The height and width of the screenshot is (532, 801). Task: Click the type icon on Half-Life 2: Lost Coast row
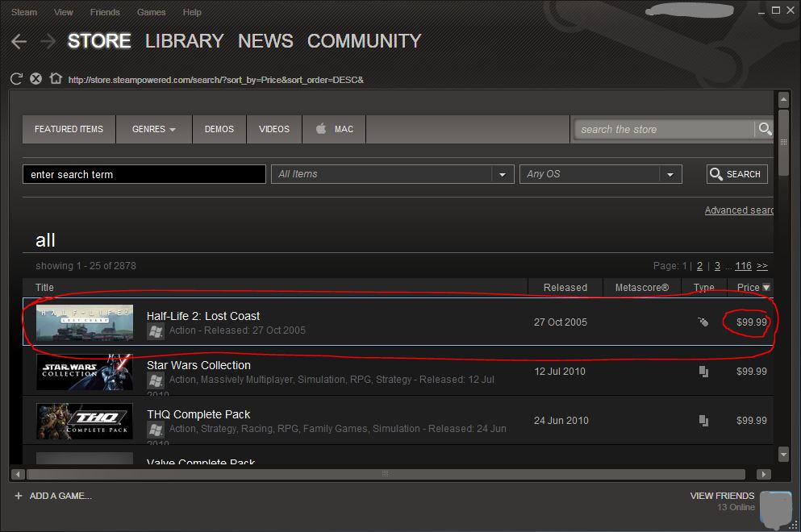(x=703, y=322)
